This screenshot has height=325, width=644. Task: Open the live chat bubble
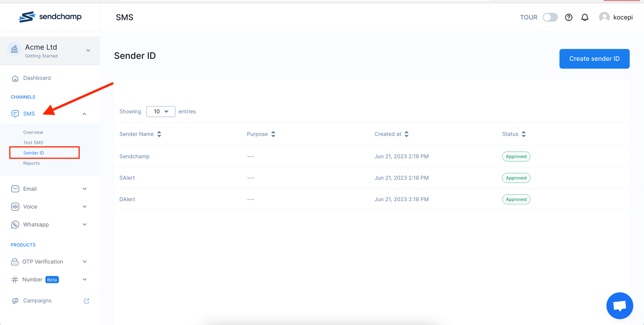pyautogui.click(x=620, y=305)
